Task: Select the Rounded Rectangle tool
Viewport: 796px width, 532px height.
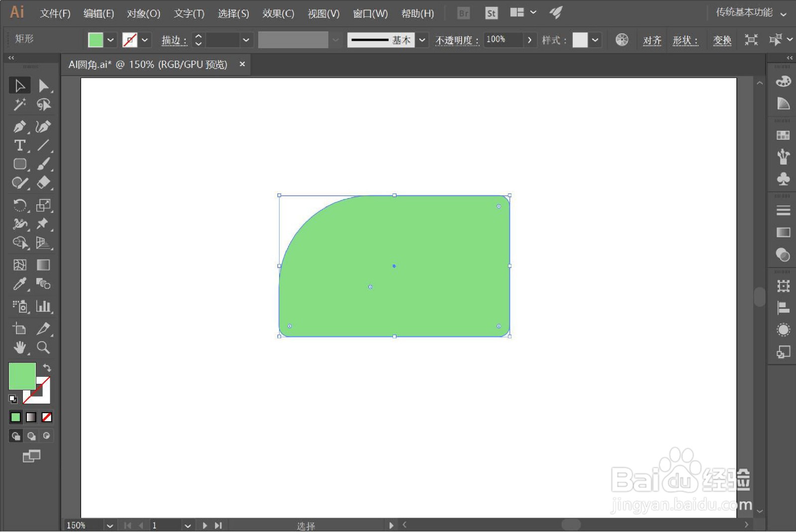Action: tap(20, 164)
